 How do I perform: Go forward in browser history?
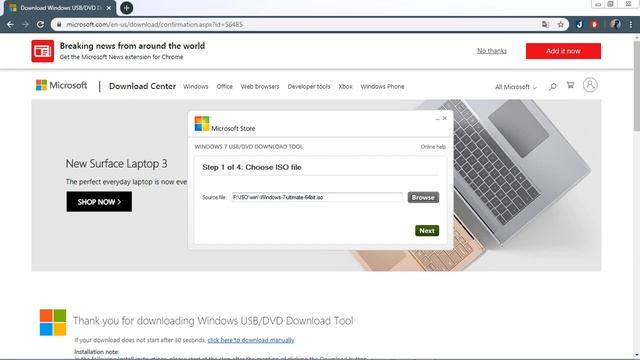pos(25,24)
